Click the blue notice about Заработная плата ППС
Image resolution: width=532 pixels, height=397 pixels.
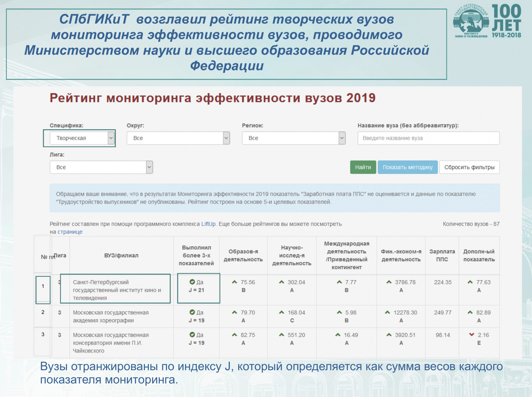pos(275,198)
